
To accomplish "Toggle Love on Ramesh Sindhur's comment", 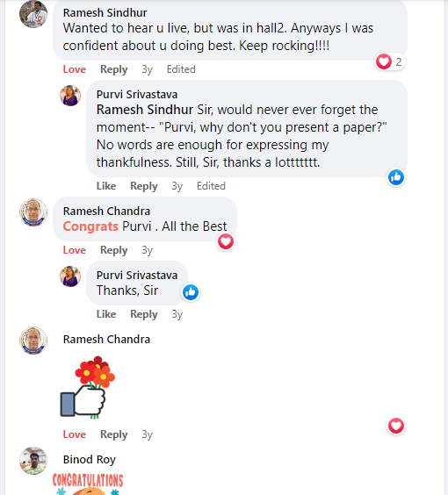I will point(75,69).
